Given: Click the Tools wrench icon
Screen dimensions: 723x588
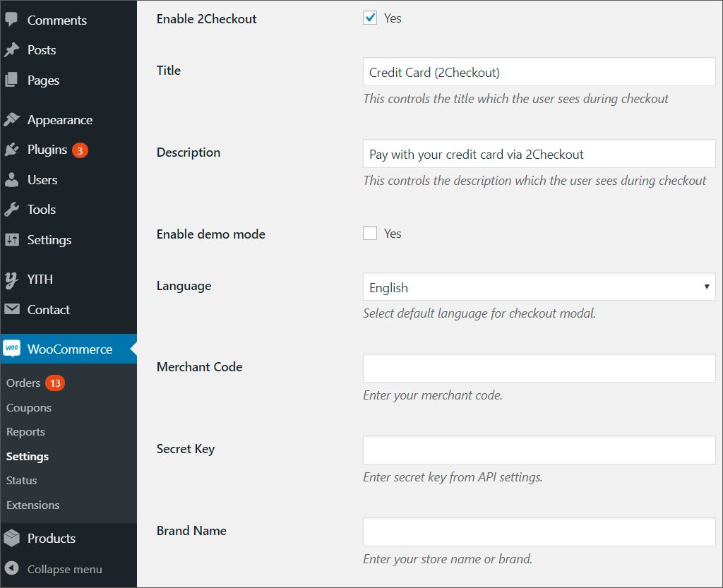Looking at the screenshot, I should coord(11,210).
